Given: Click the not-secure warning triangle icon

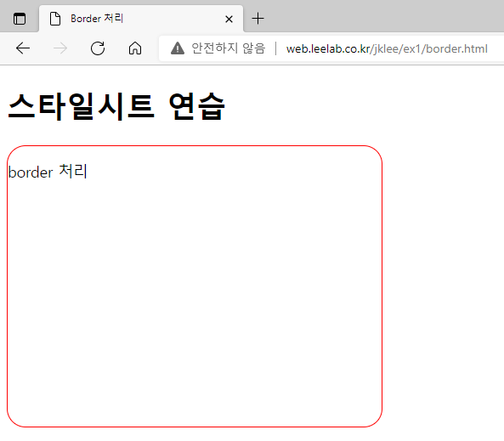Looking at the screenshot, I should coord(178,48).
